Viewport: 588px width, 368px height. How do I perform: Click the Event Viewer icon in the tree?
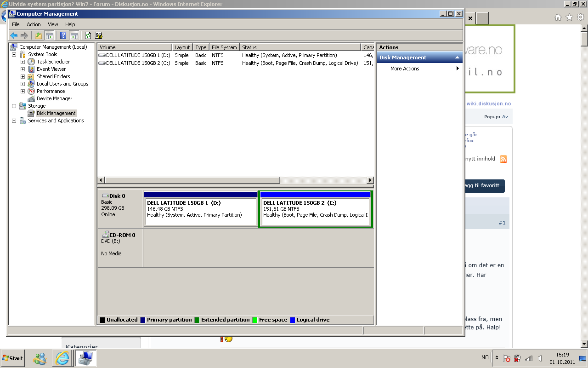coord(31,69)
